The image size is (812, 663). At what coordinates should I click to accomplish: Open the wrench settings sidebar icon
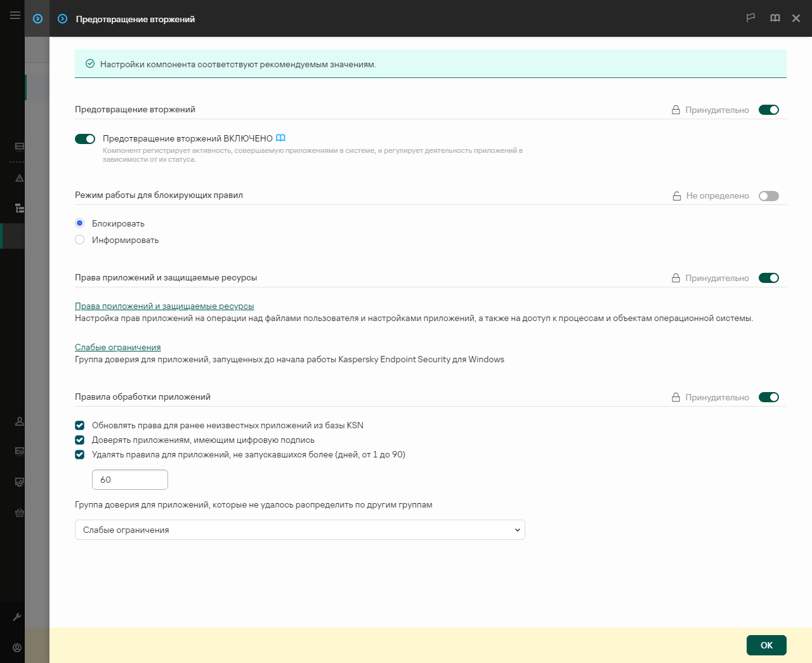(17, 617)
